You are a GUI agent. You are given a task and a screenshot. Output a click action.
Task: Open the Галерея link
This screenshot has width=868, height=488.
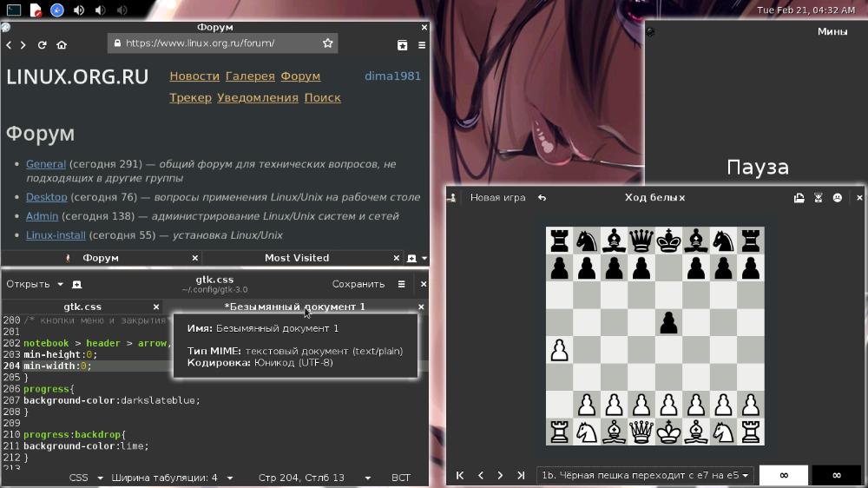(250, 76)
